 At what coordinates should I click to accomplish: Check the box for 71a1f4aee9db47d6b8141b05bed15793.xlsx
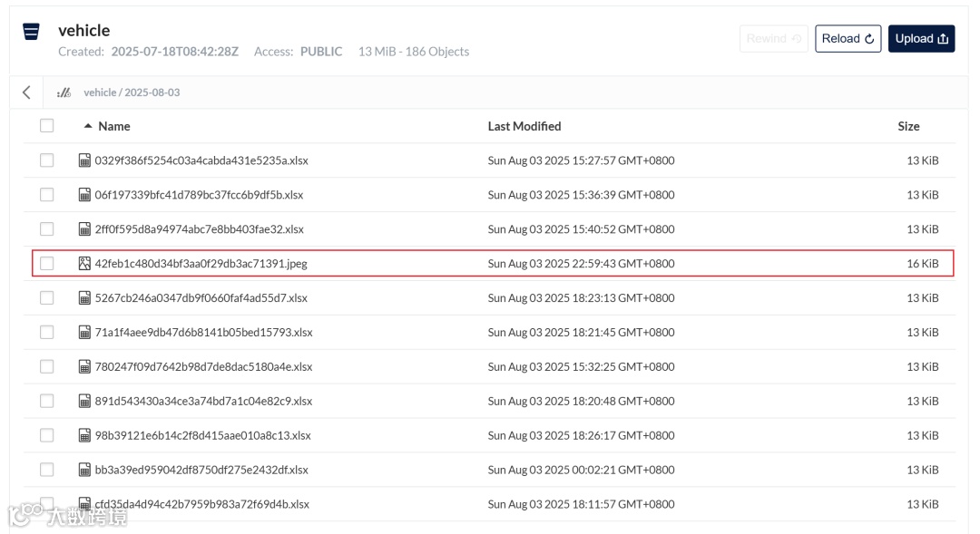[47, 332]
